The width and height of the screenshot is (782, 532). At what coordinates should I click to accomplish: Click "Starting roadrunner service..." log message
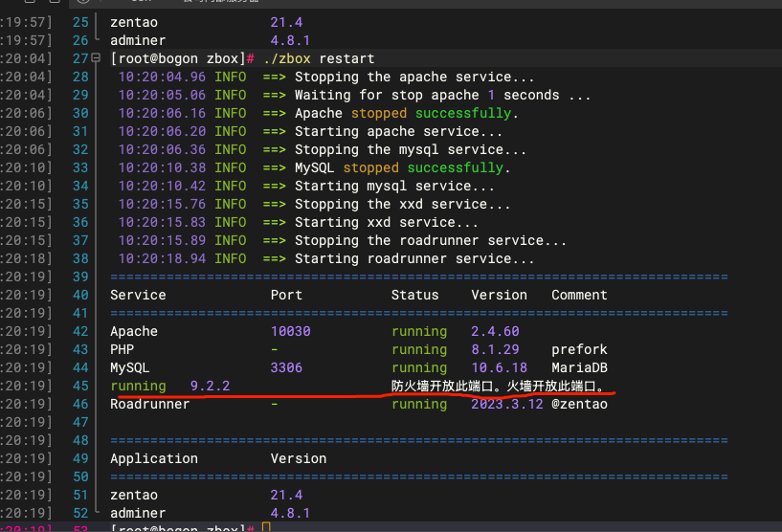(x=414, y=258)
